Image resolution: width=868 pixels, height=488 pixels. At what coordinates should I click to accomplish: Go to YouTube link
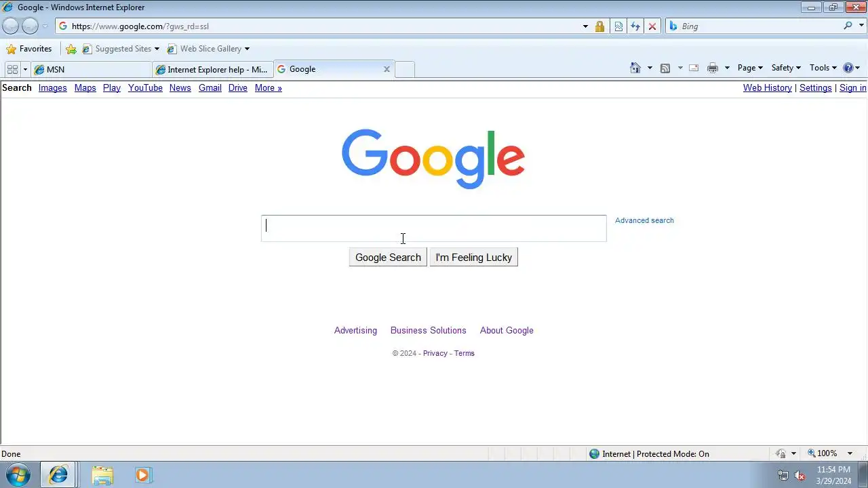[x=145, y=88]
